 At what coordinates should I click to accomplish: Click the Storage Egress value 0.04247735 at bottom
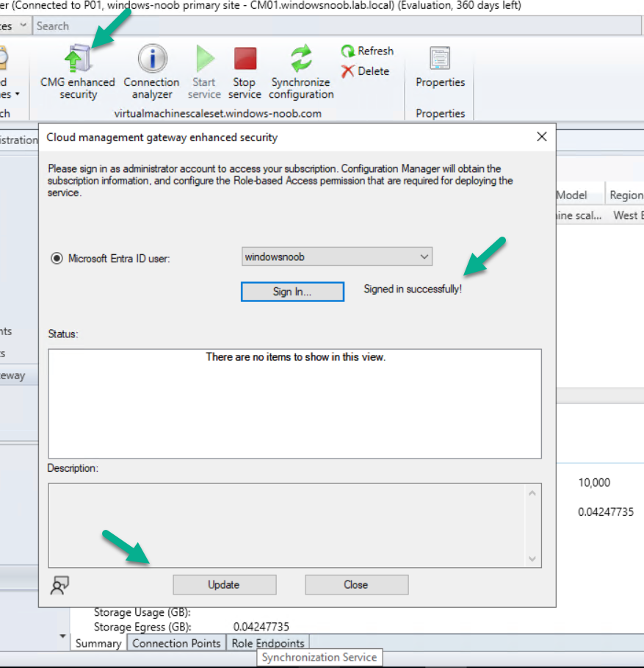click(261, 627)
